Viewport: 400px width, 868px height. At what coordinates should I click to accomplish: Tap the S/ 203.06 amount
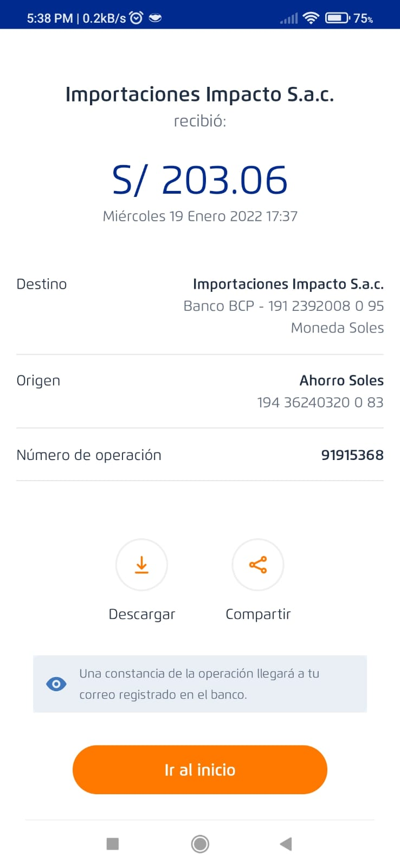coord(200,180)
